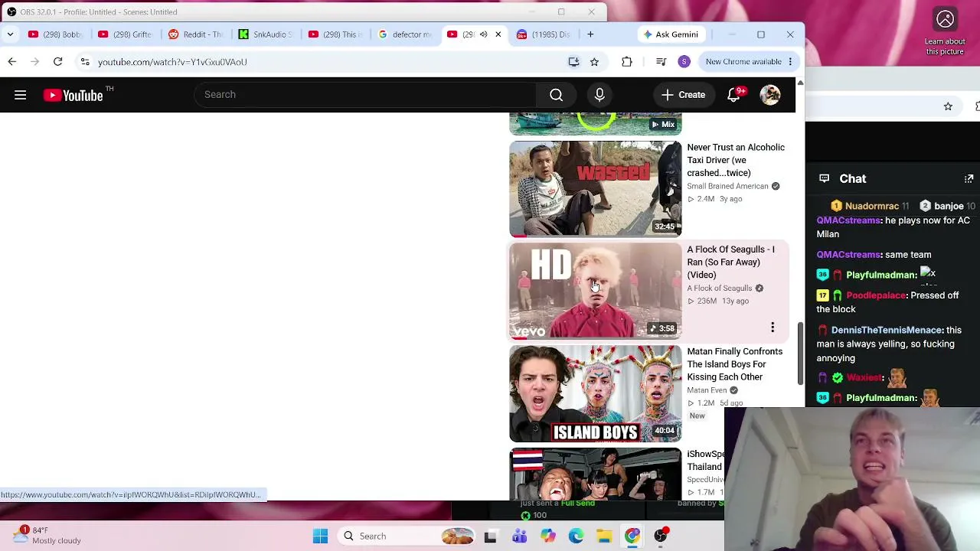The image size is (980, 551).
Task: Open the iShowSpeed Thailand video thumbnail
Action: pyautogui.click(x=595, y=474)
